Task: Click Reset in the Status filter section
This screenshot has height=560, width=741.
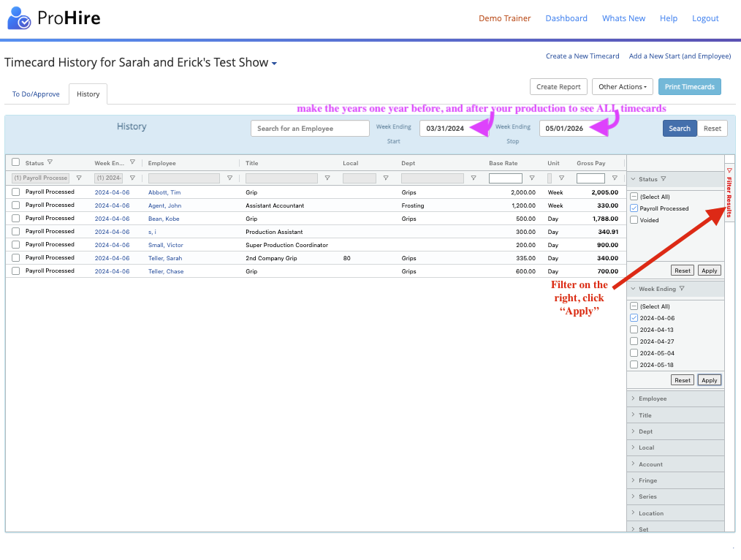Action: click(x=683, y=270)
